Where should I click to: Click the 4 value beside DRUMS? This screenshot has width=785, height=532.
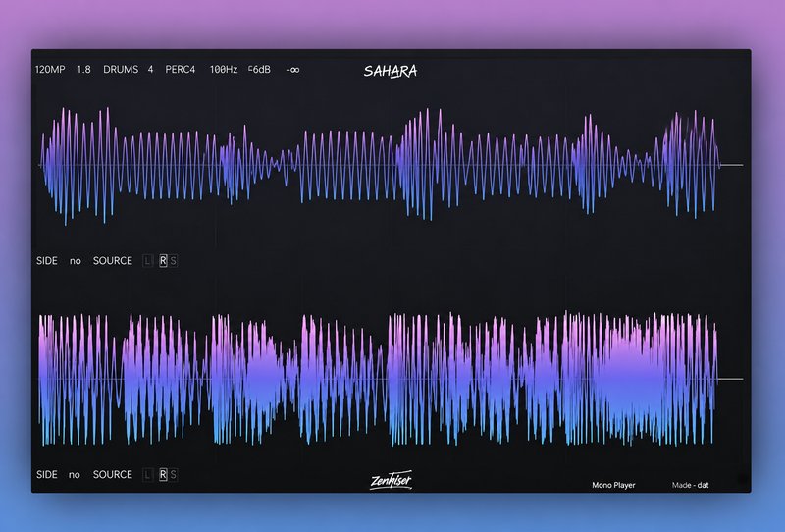[150, 69]
